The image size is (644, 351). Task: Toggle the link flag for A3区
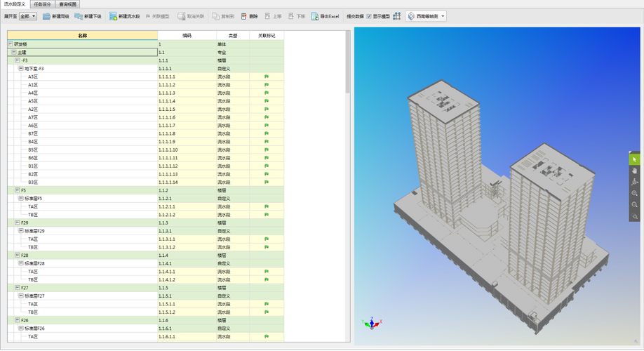point(267,77)
